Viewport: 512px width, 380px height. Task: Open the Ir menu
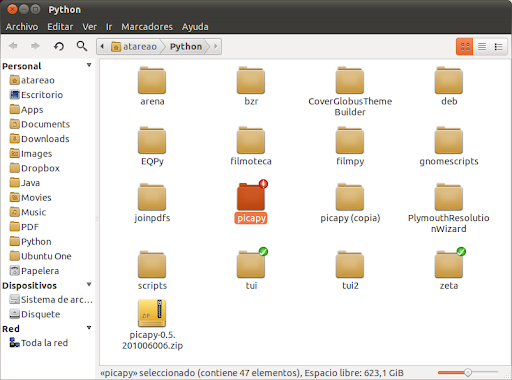(109, 27)
